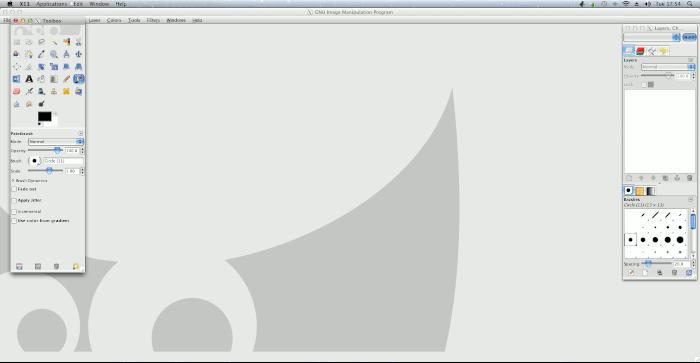
Task: Click the foreground black color swatch
Action: (x=44, y=117)
